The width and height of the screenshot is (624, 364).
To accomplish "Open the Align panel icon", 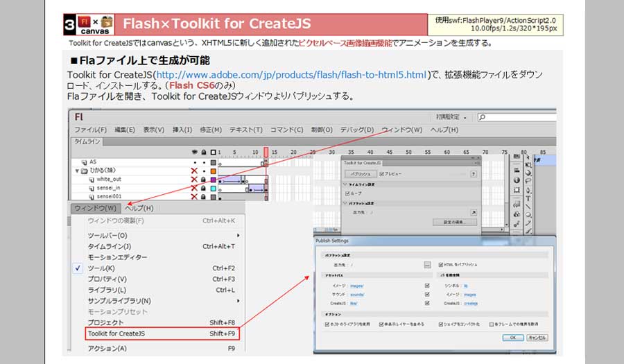I will pos(517,171).
